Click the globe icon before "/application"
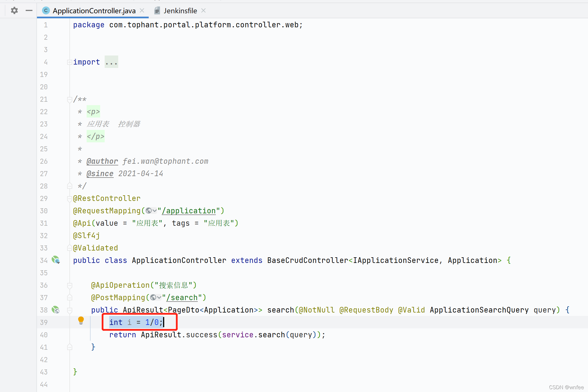 149,211
